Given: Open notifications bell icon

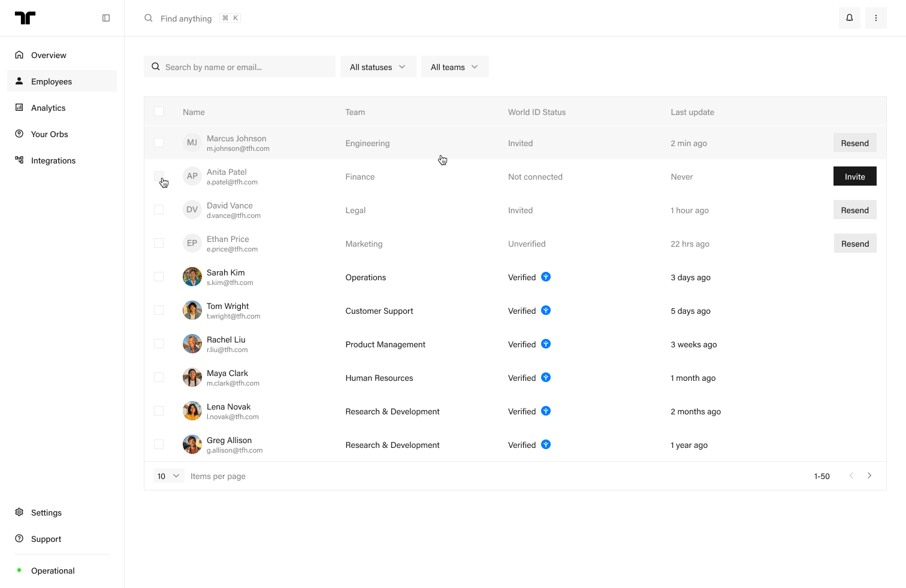Looking at the screenshot, I should pos(850,18).
